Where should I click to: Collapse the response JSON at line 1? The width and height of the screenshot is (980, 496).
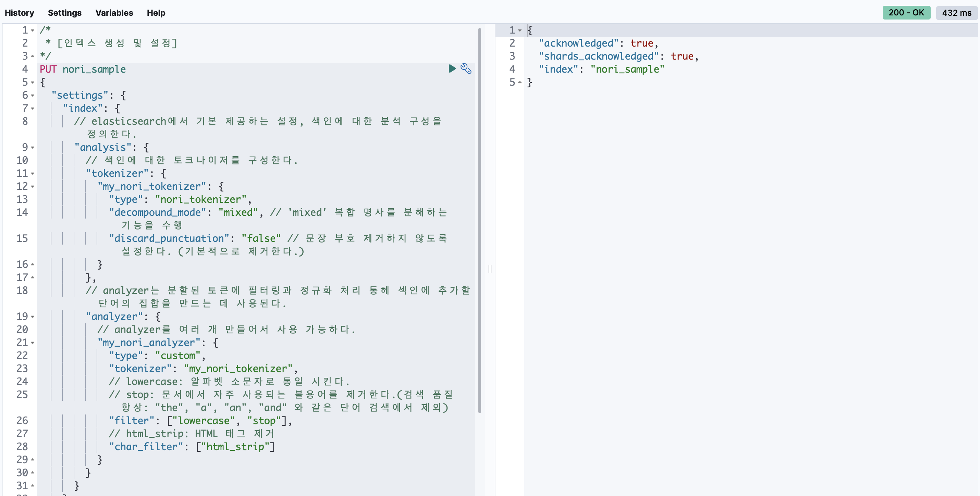[520, 30]
